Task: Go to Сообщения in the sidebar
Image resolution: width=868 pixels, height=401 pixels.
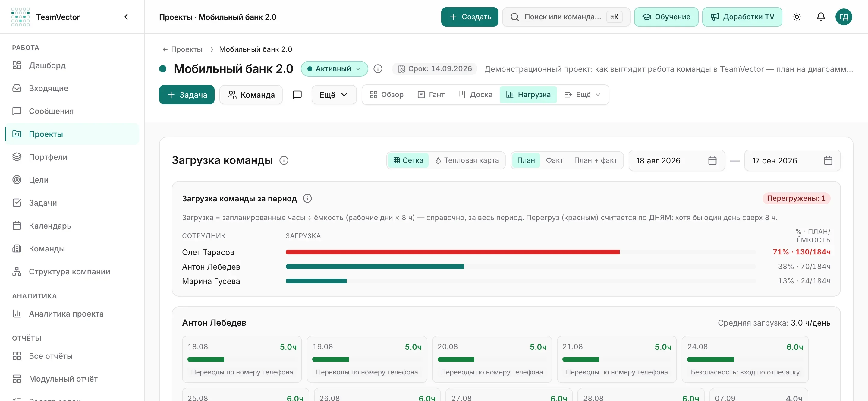Action: click(72, 111)
